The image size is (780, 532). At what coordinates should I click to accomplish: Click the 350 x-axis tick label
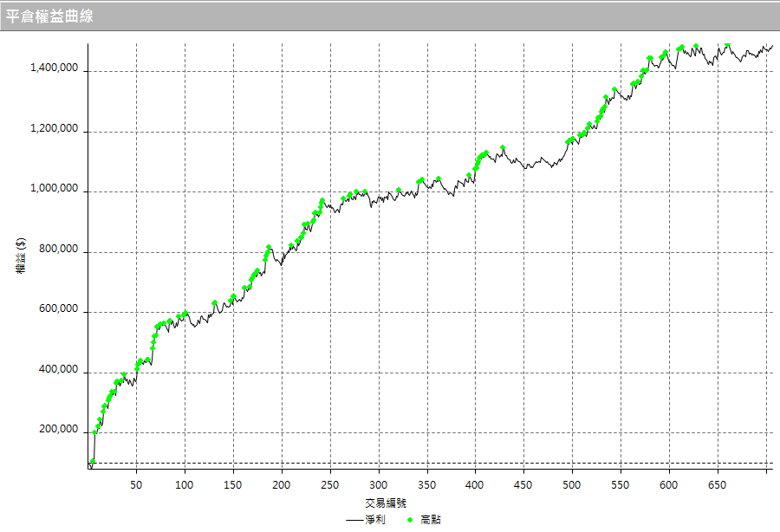[426, 485]
